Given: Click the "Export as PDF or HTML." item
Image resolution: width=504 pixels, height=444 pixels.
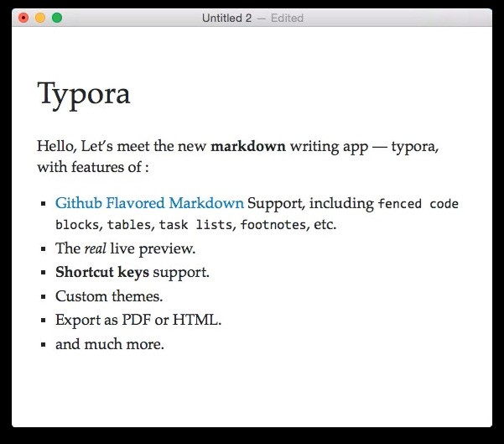Looking at the screenshot, I should [138, 320].
